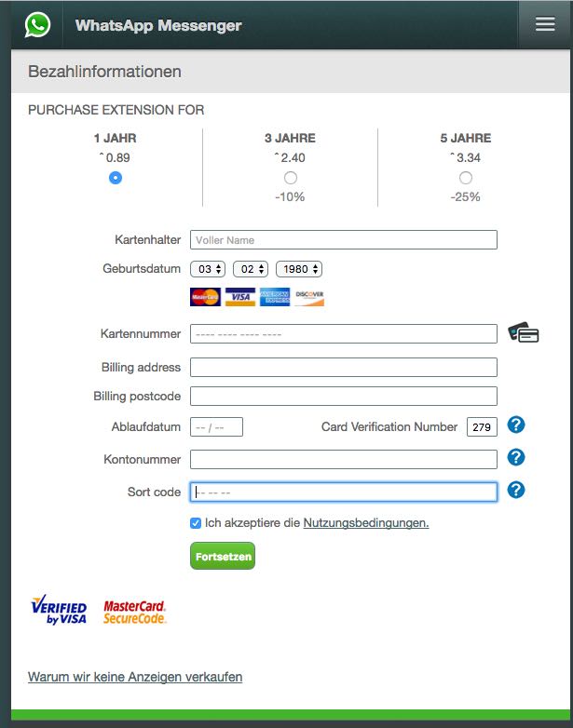Click the 1 JAHR label
This screenshot has width=573, height=728.
(x=116, y=138)
